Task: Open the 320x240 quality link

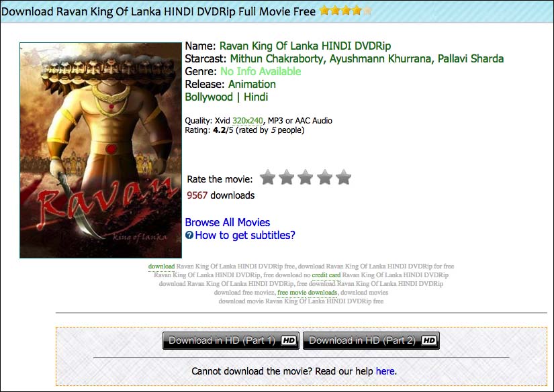Action: [248, 121]
